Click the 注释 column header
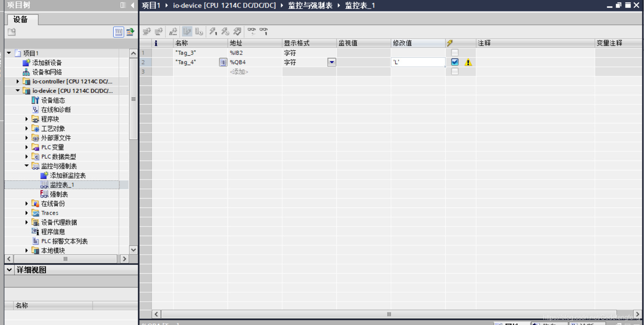 (x=535, y=43)
